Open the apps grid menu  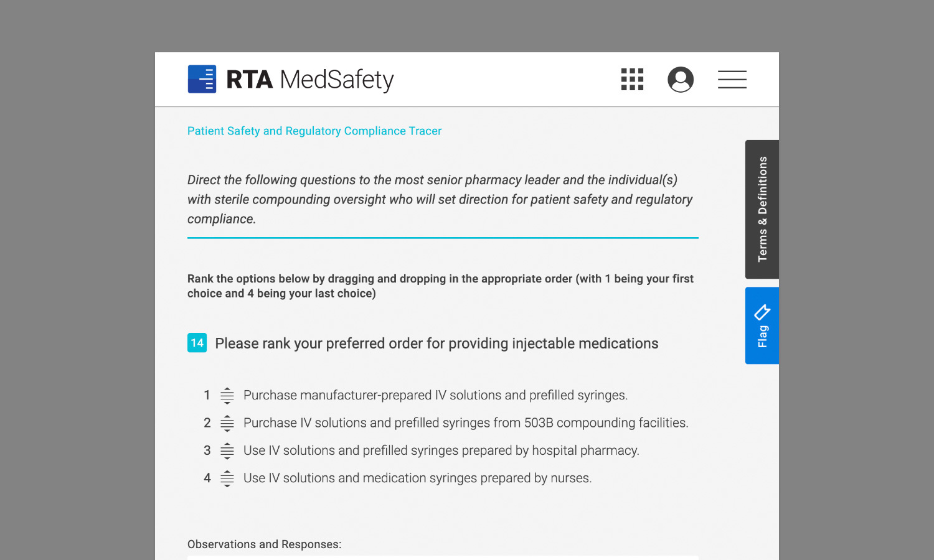pyautogui.click(x=632, y=79)
